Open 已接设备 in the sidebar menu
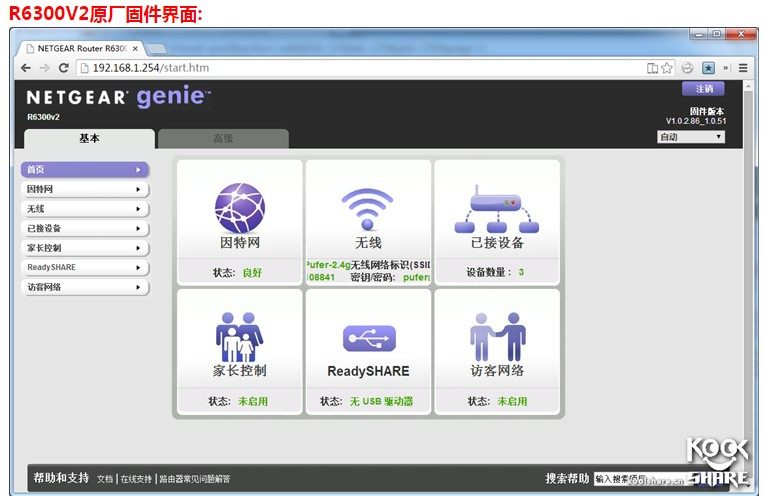764x496 pixels. (x=85, y=228)
